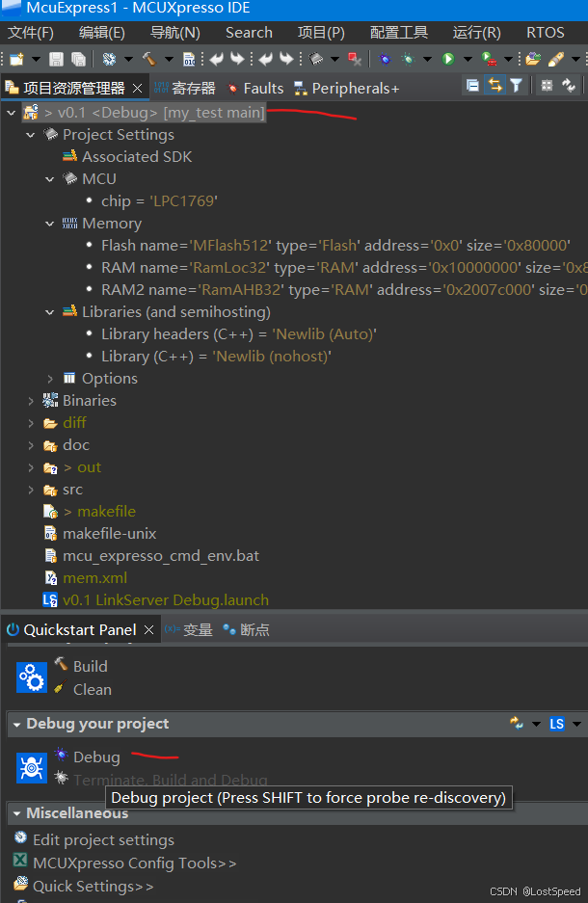Screen dimensions: 588x903
Task: Switch to the Faults tab
Action: click(x=255, y=88)
